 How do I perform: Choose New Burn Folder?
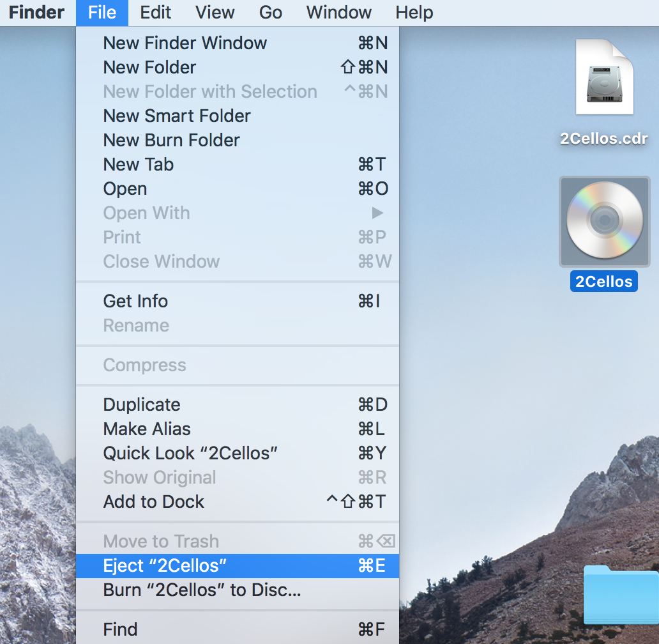(x=238, y=141)
